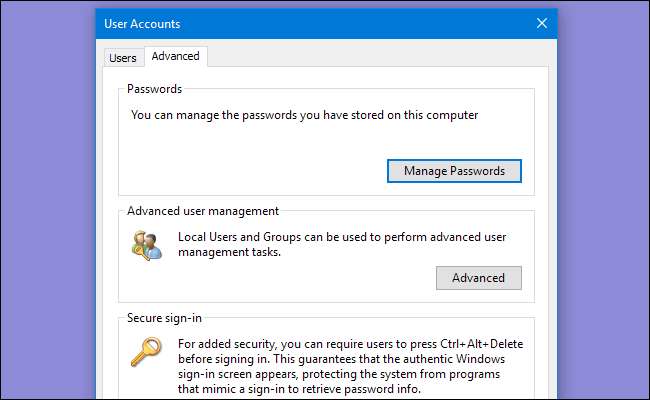This screenshot has width=650, height=400.
Task: Click the Secure sign-in group label
Action: pyautogui.click(x=164, y=318)
